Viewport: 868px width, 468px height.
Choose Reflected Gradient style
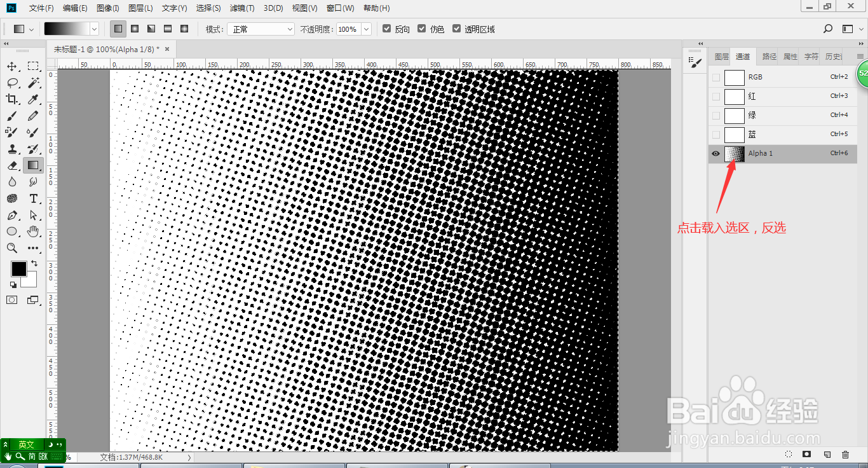168,29
